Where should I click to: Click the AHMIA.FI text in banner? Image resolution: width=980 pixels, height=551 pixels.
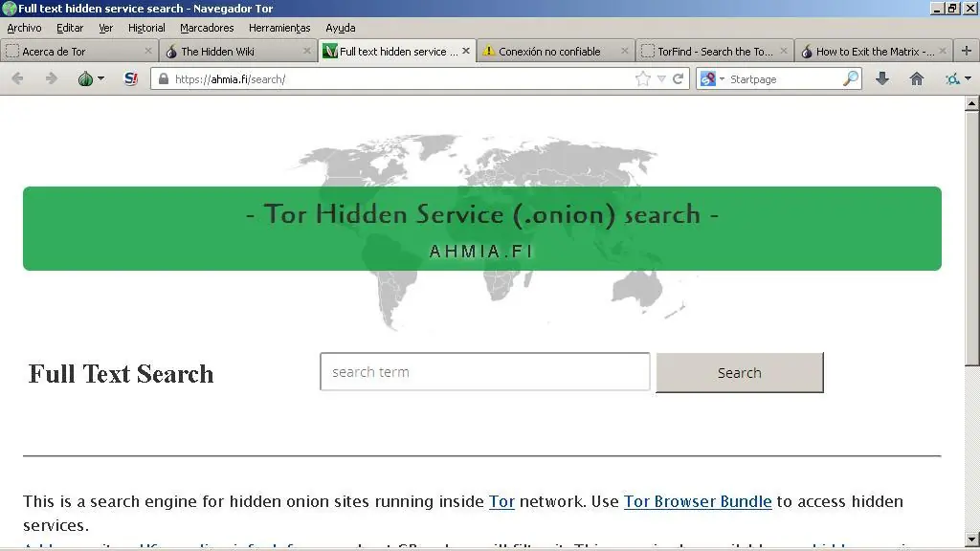pos(481,252)
